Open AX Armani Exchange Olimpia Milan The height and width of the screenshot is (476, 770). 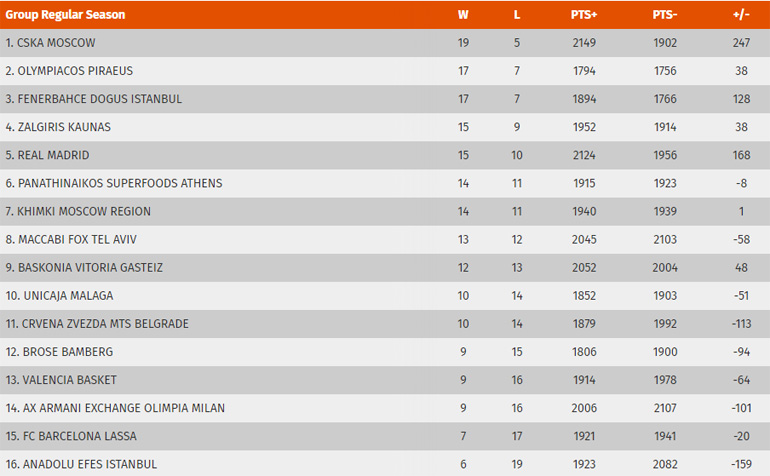pyautogui.click(x=115, y=408)
